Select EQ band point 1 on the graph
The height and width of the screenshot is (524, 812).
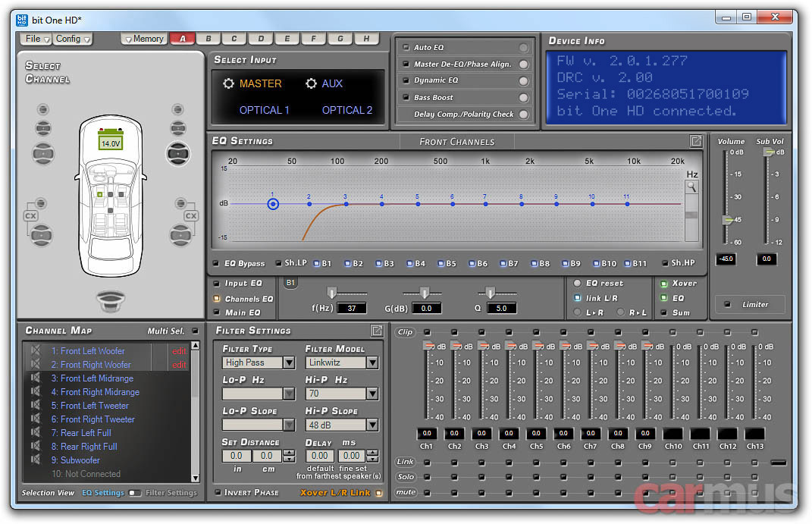273,204
